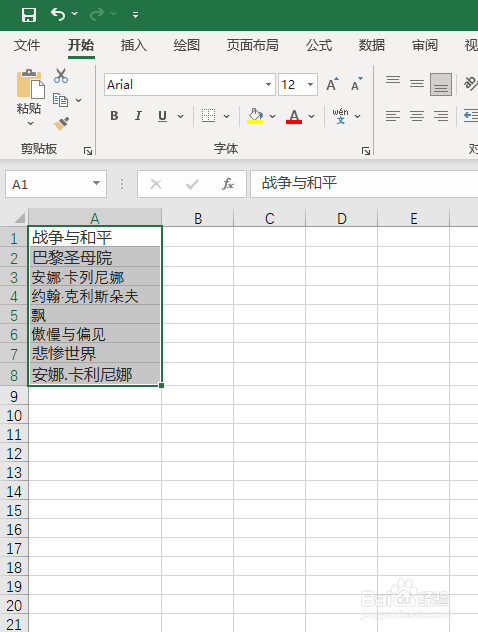The width and height of the screenshot is (478, 632).
Task: Expand the font name dropdown arrow
Action: (269, 85)
